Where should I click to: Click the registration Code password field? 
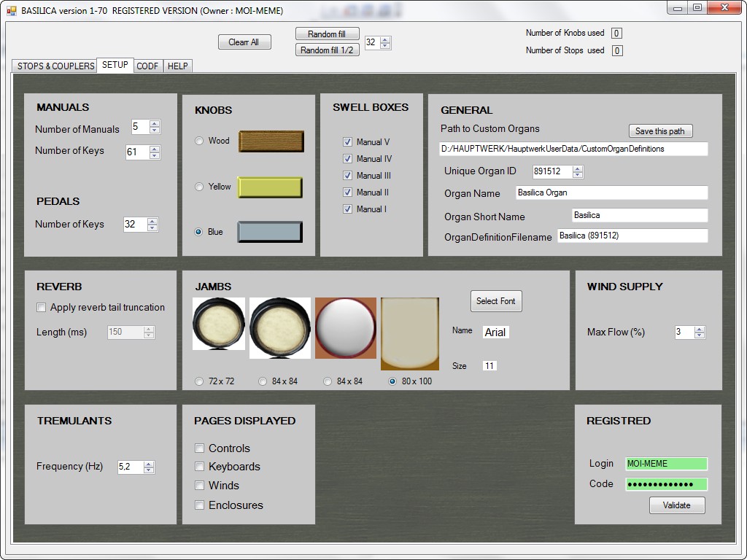tap(667, 484)
